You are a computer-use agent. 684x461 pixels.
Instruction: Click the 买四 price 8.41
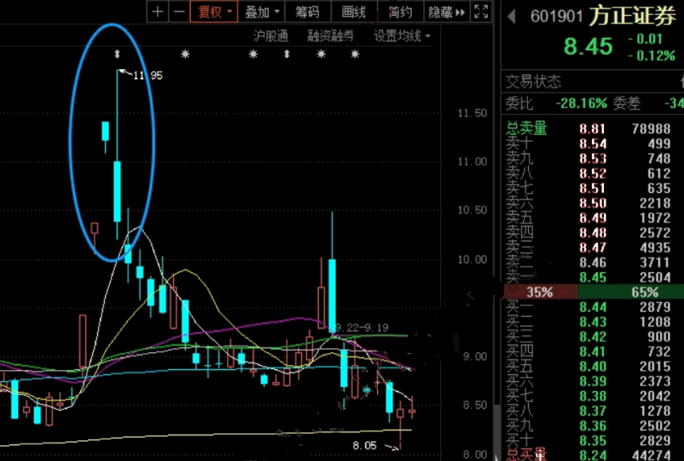pyautogui.click(x=593, y=352)
